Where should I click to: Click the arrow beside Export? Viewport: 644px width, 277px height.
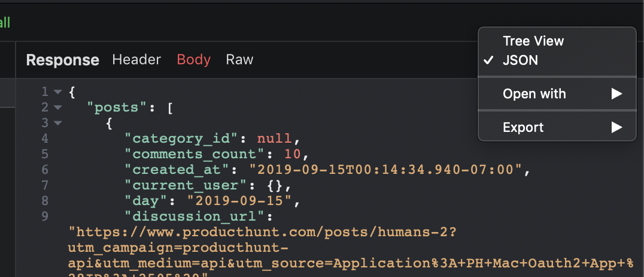click(x=616, y=127)
